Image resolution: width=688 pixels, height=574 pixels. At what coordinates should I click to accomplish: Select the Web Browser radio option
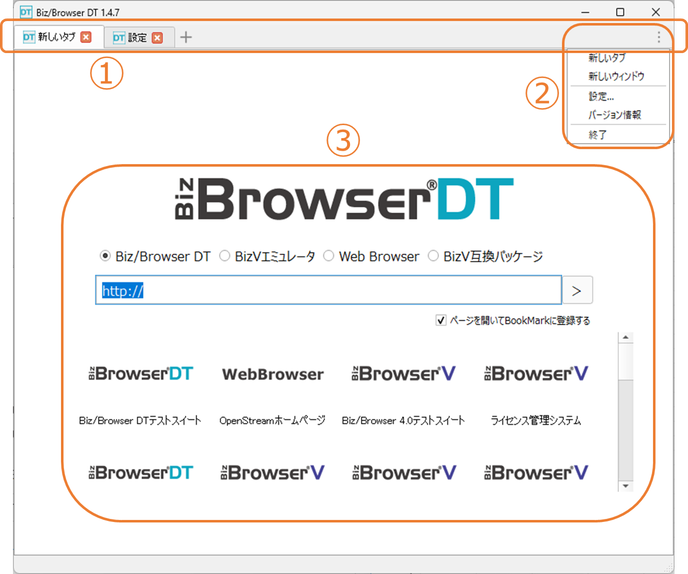point(329,256)
